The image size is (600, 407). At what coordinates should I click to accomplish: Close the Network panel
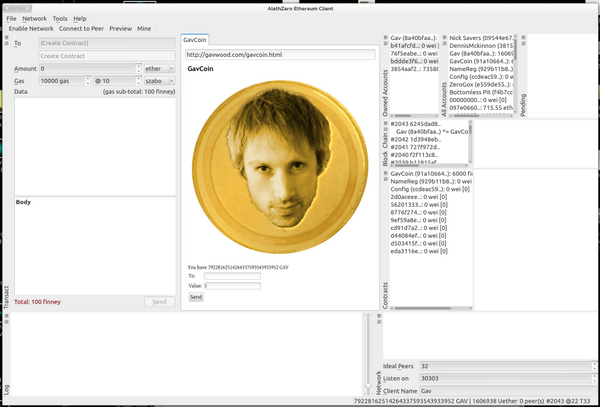pos(379,316)
